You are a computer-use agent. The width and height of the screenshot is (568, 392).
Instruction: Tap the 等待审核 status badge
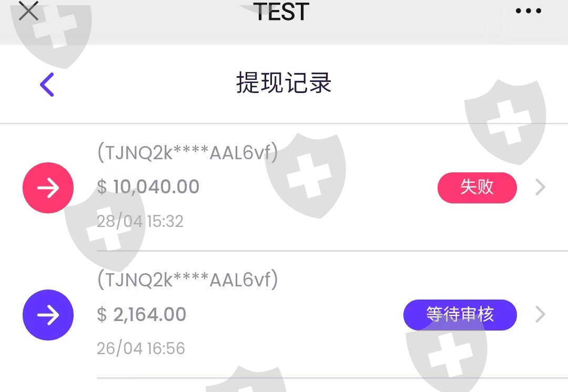[460, 315]
